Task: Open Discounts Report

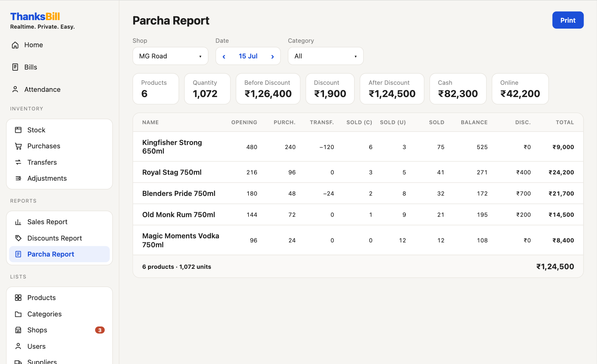Action: 60,238
